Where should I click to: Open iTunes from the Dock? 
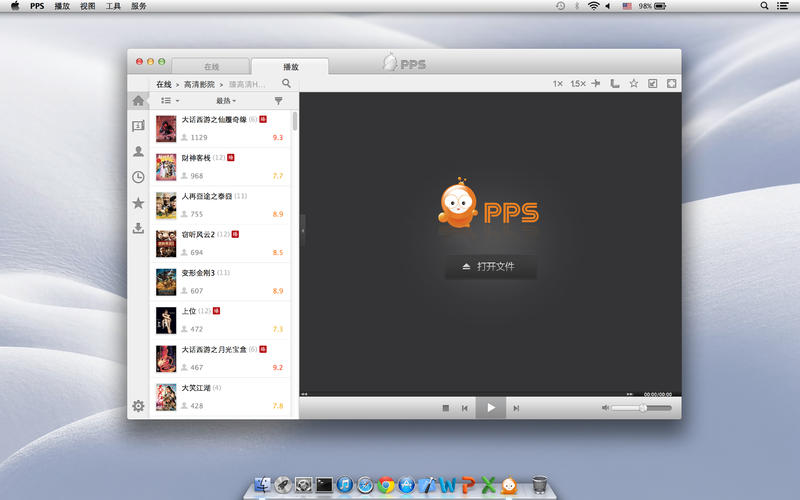344,485
